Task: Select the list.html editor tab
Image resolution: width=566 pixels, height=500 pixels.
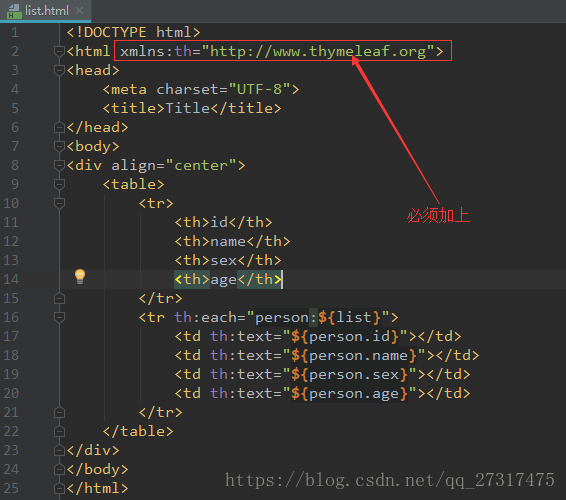Action: pyautogui.click(x=45, y=11)
